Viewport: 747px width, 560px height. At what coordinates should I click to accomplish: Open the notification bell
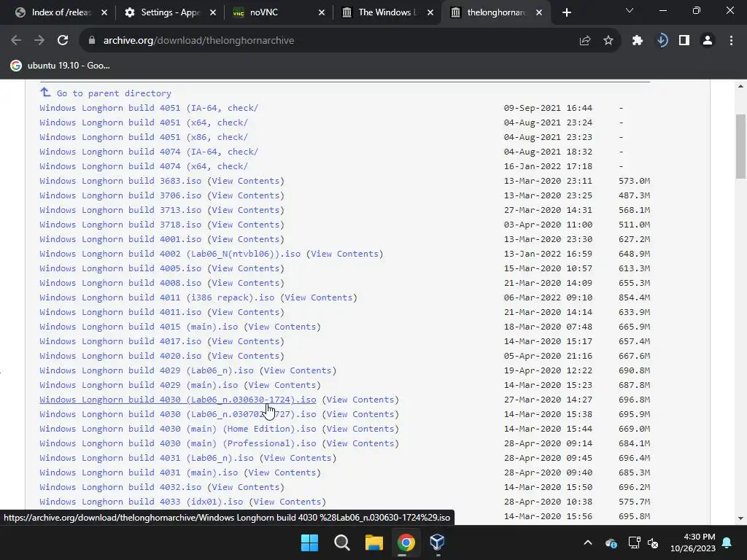[727, 542]
